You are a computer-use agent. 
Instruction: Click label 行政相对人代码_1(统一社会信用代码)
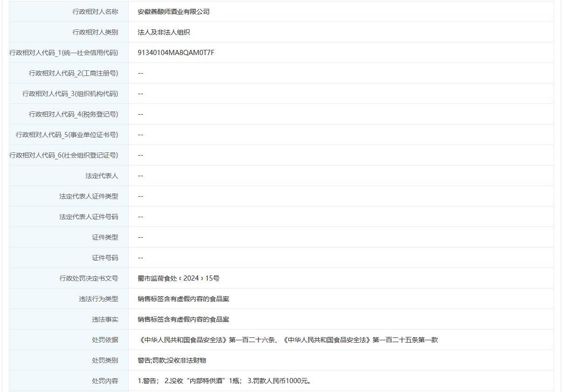pyautogui.click(x=64, y=53)
